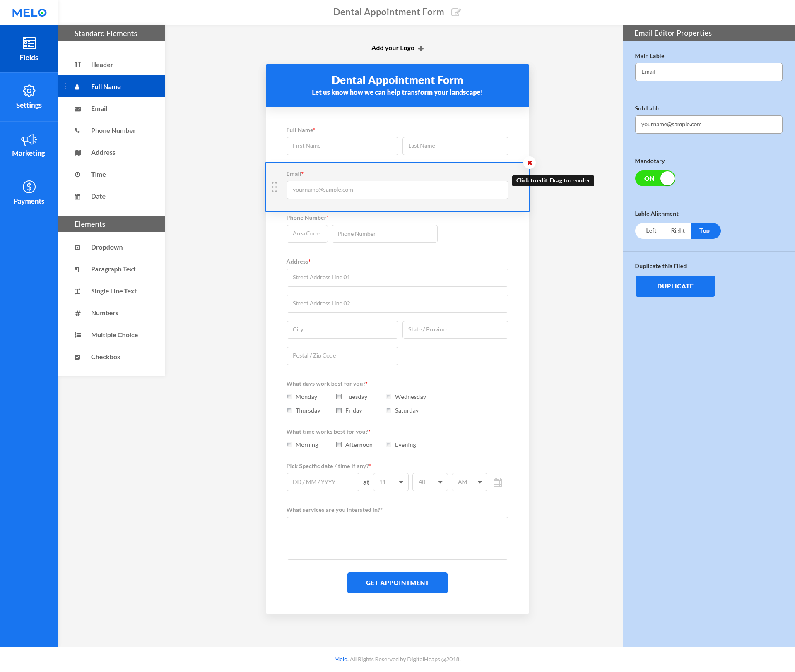Click the Sub Lable input field
This screenshot has height=672, width=795.
pos(708,125)
